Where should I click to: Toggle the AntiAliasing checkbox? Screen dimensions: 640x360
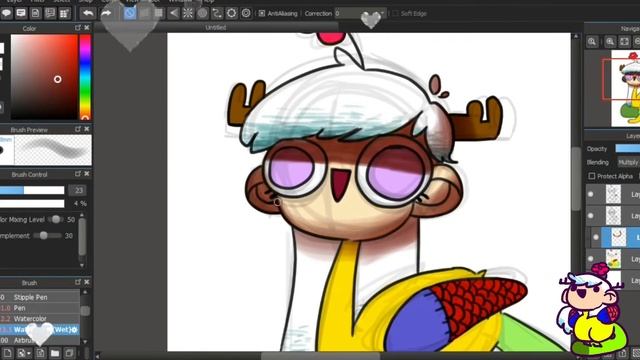pos(262,13)
